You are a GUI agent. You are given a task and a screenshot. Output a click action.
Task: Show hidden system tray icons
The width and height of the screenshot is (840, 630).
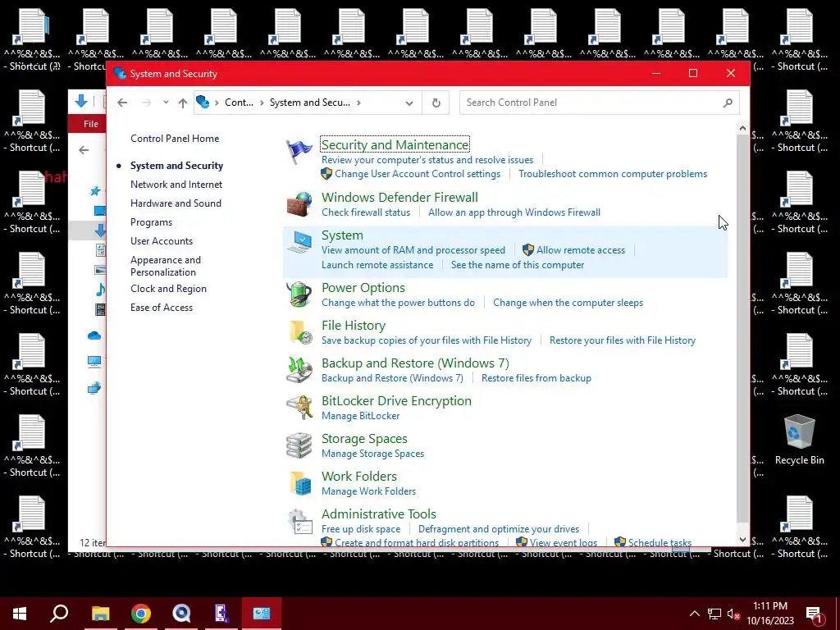point(694,614)
